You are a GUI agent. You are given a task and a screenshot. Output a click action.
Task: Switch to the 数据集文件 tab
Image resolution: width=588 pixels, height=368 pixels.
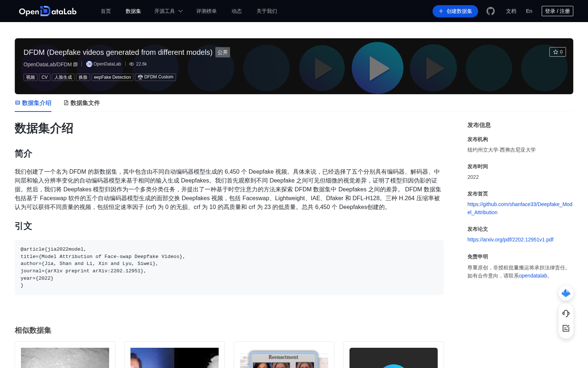click(x=82, y=103)
